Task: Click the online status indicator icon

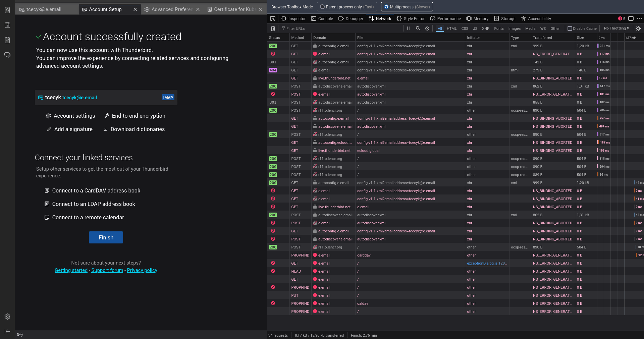Action: [x=20, y=335]
